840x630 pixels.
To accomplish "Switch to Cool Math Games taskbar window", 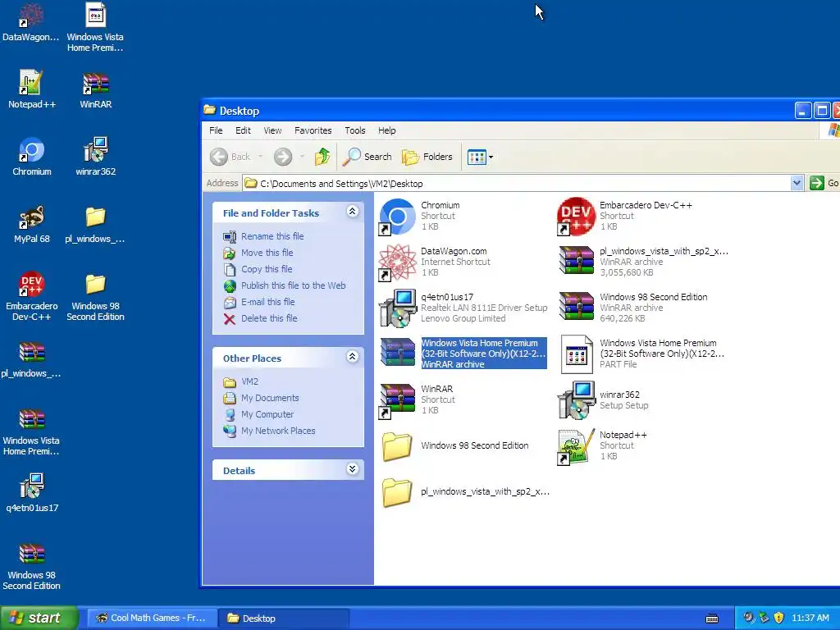I will tap(152, 618).
